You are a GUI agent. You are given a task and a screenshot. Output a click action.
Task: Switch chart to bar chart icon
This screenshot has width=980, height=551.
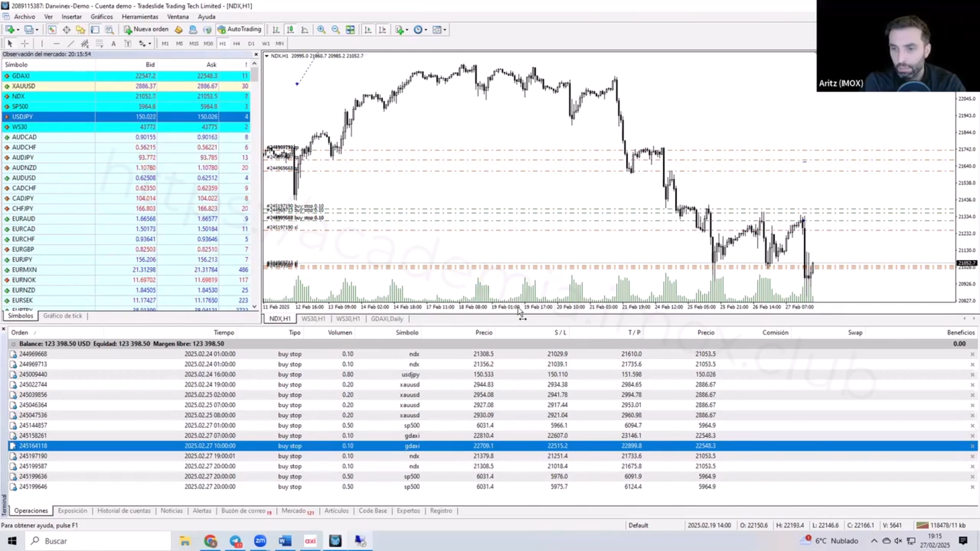276,30
